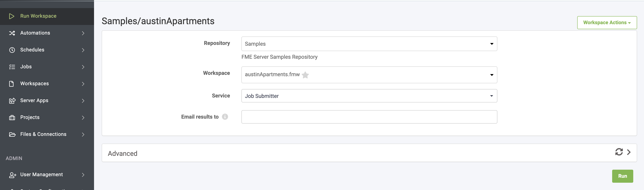
Task: Expand the Projects submenu arrow
Action: (x=83, y=117)
